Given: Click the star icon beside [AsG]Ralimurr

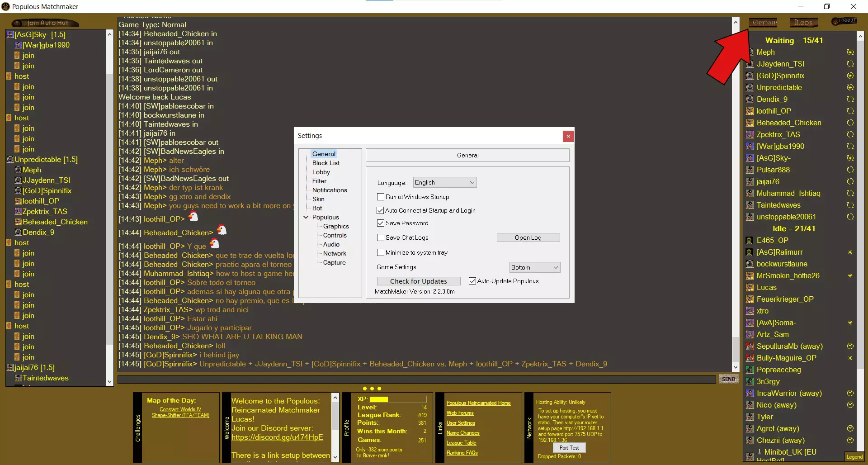Looking at the screenshot, I should 850,252.
